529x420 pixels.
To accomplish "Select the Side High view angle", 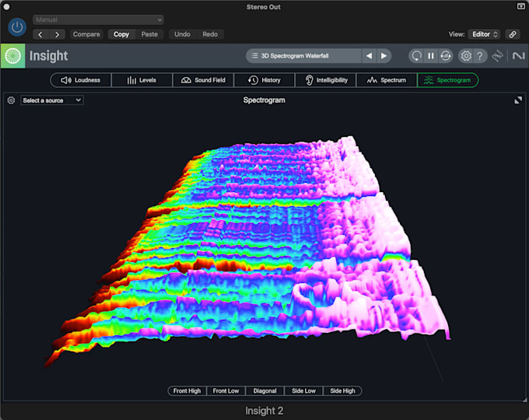I will [x=342, y=391].
